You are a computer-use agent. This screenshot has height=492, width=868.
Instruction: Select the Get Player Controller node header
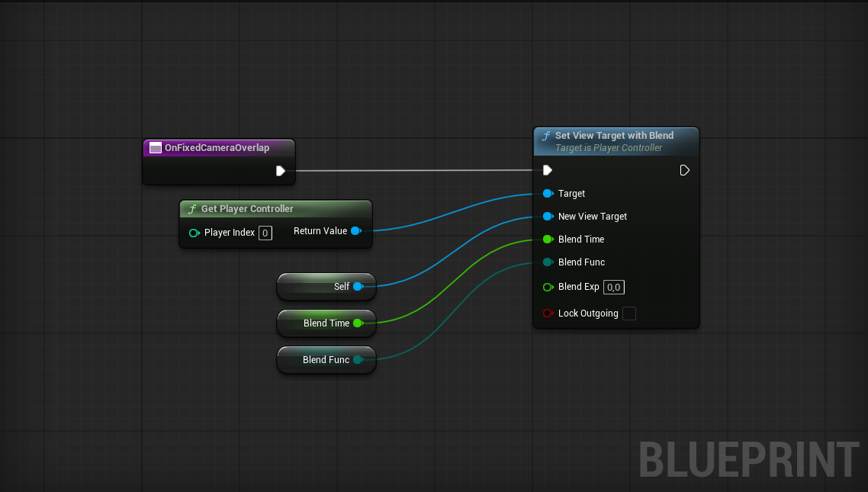[247, 209]
